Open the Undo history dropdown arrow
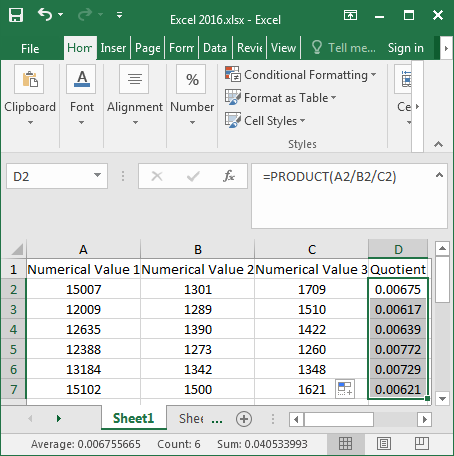 [61, 15]
